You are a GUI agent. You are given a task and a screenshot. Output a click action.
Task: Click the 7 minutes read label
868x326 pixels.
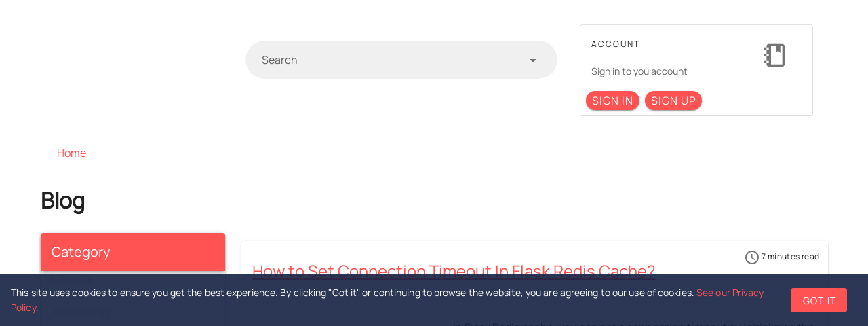coord(790,256)
